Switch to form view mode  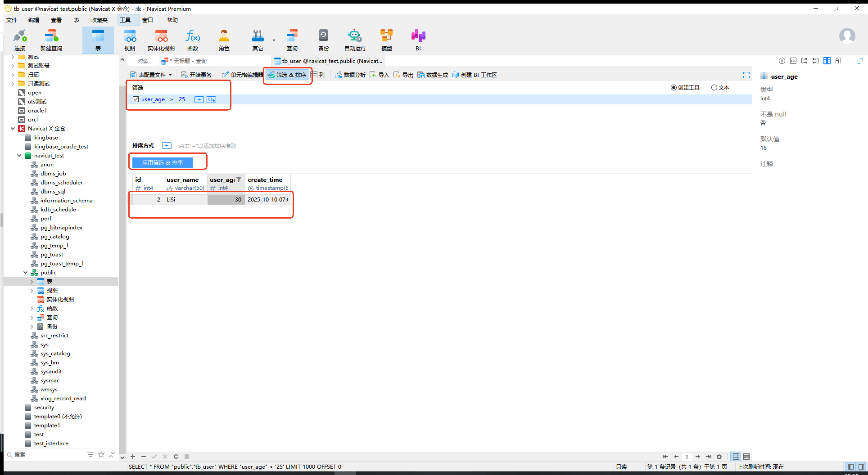tap(746, 457)
